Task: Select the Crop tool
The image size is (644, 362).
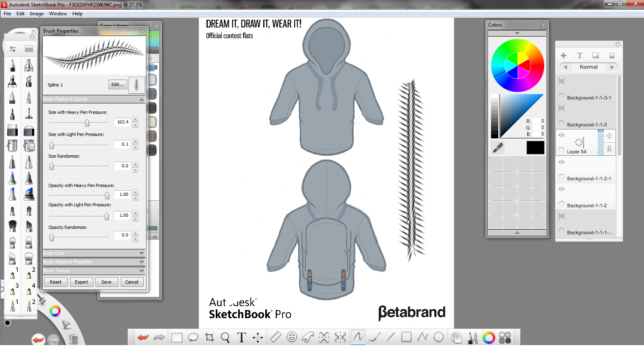Action: click(x=209, y=337)
